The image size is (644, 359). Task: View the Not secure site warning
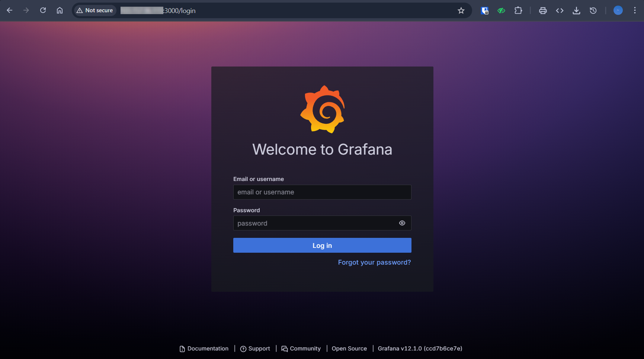(95, 10)
